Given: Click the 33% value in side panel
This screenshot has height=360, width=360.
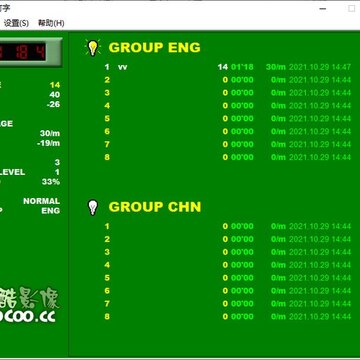Looking at the screenshot, I should pyautogui.click(x=51, y=182).
